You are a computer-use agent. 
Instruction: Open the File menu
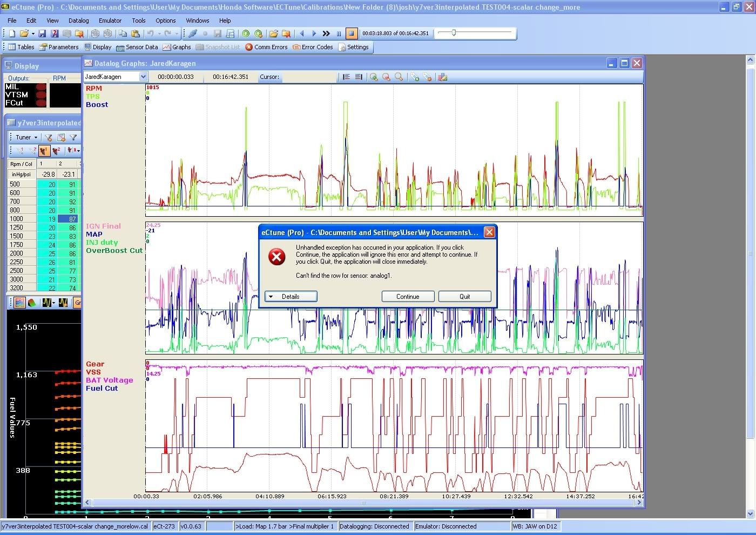(x=12, y=21)
